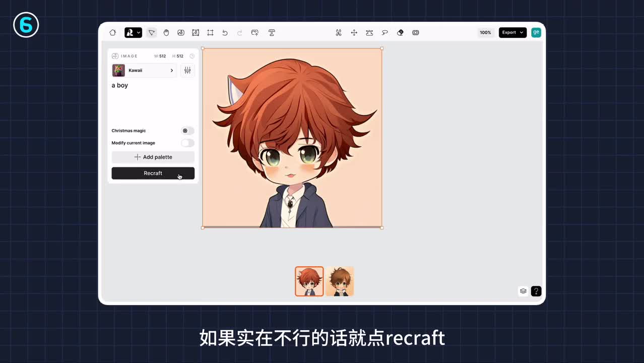Screen dimensions: 644x363
Task: Select the Hand pan tool
Action: tap(166, 33)
